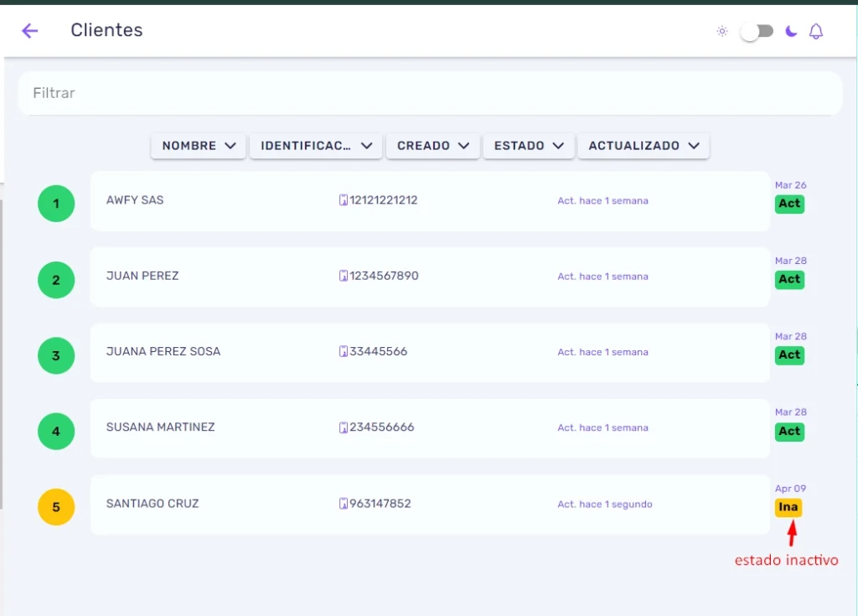The height and width of the screenshot is (616, 858).
Task: Open the IDENTIFICAC... sort dropdown
Action: point(316,146)
